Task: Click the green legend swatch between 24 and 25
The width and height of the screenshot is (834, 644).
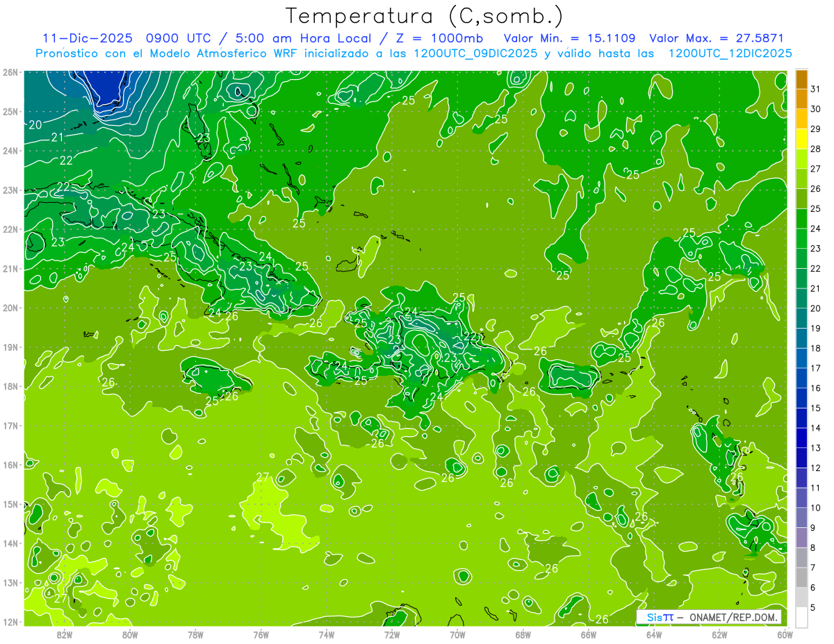Action: [801, 219]
